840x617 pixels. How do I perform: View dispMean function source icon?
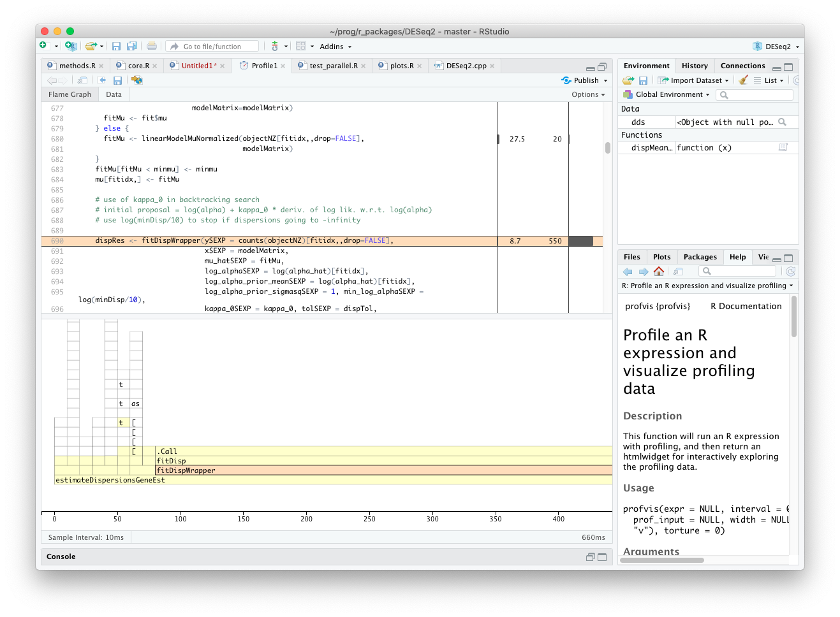783,147
